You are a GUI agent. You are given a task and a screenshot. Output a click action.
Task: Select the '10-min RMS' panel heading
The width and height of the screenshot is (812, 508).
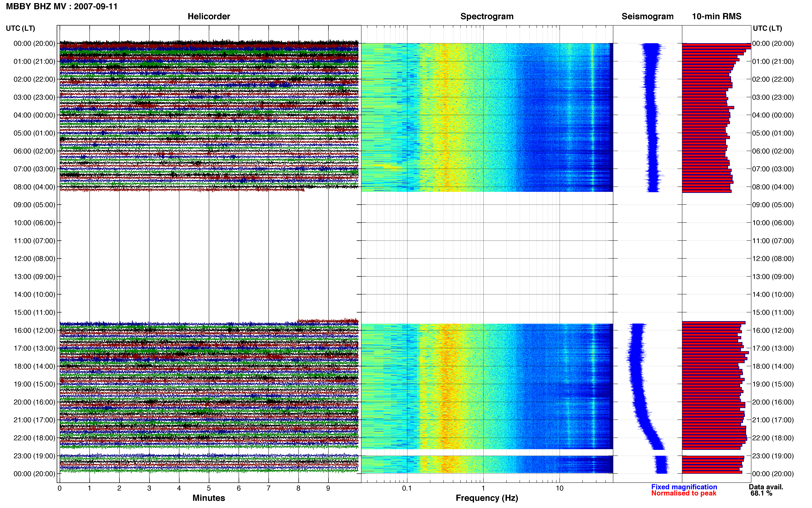click(x=716, y=16)
